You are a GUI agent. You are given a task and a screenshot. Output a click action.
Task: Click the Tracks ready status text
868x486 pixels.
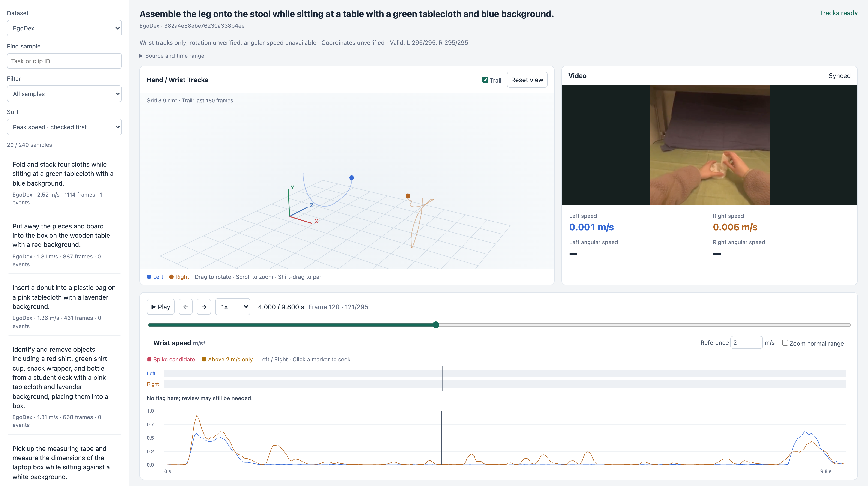coord(838,13)
